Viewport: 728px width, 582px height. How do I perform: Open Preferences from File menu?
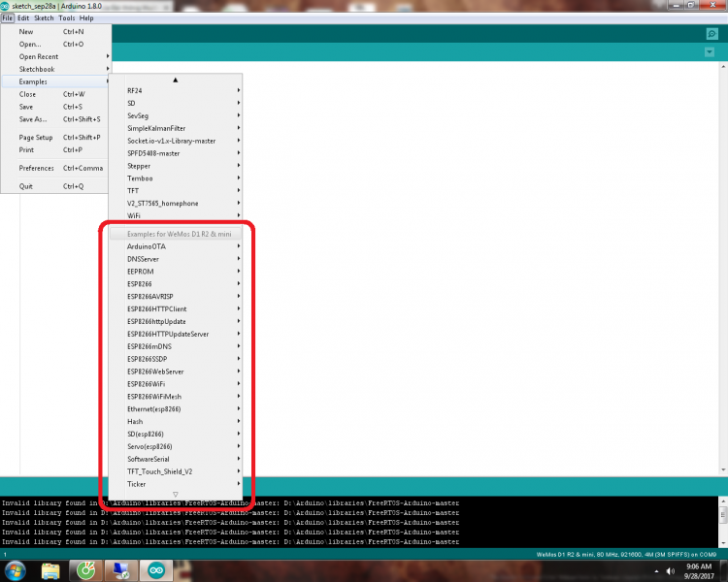click(x=55, y=168)
